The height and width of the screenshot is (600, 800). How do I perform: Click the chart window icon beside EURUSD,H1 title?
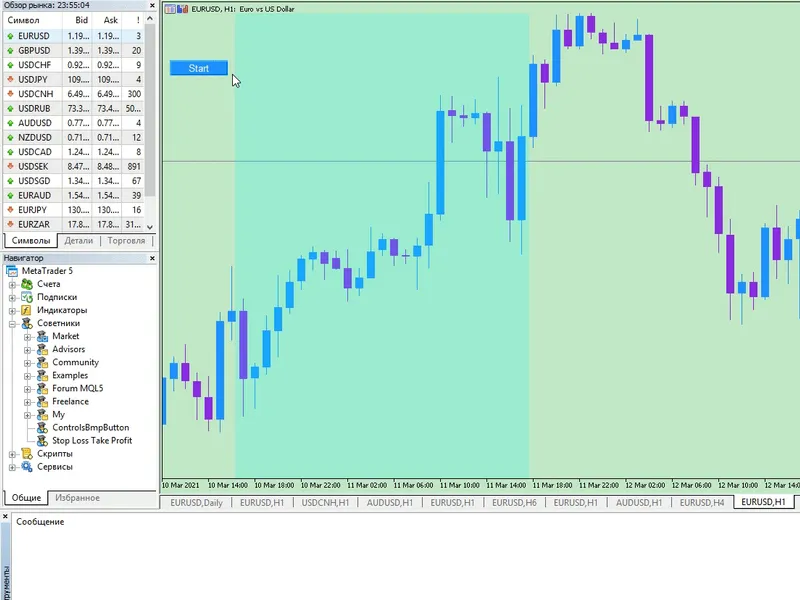pyautogui.click(x=170, y=9)
